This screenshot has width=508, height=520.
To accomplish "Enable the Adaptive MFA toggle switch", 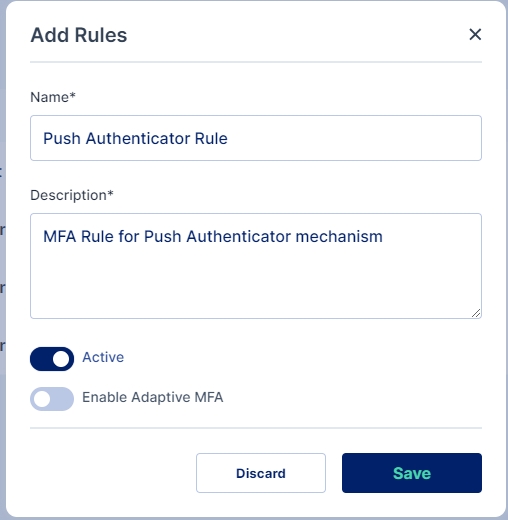I will pos(52,399).
